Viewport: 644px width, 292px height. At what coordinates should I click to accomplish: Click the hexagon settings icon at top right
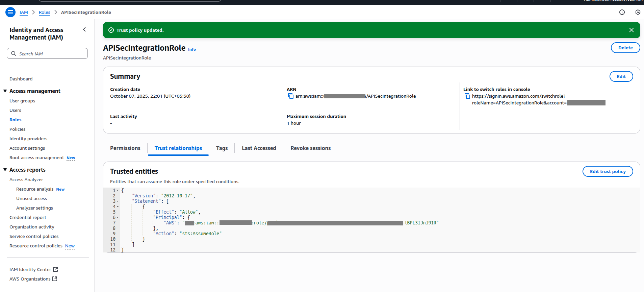[638, 13]
